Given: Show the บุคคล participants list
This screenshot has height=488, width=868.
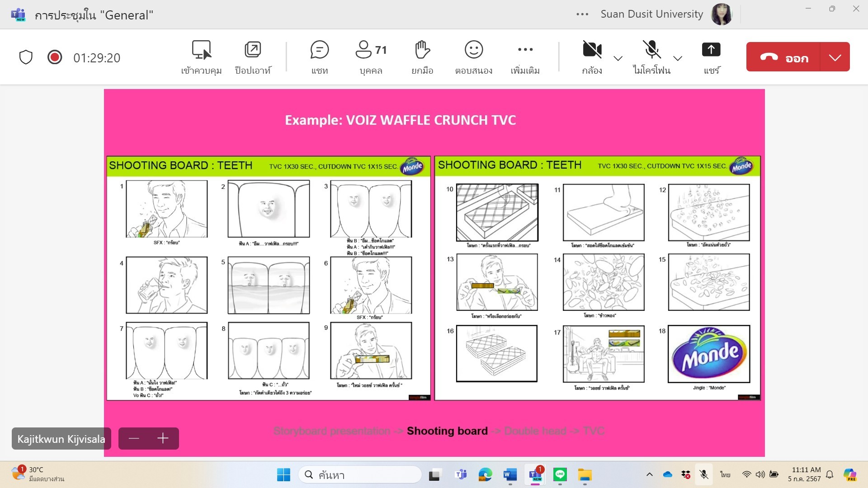Looking at the screenshot, I should pyautogui.click(x=371, y=57).
